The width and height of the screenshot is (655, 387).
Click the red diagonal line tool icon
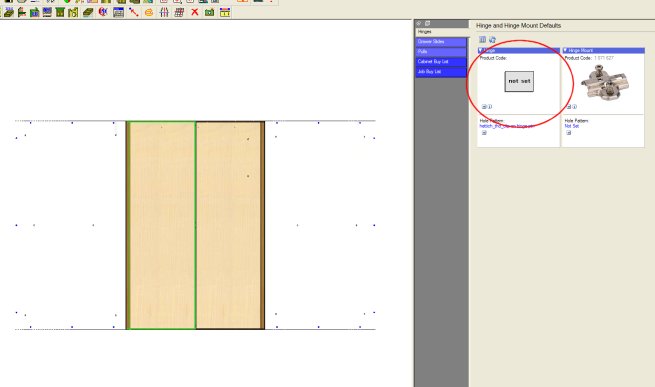click(x=134, y=12)
